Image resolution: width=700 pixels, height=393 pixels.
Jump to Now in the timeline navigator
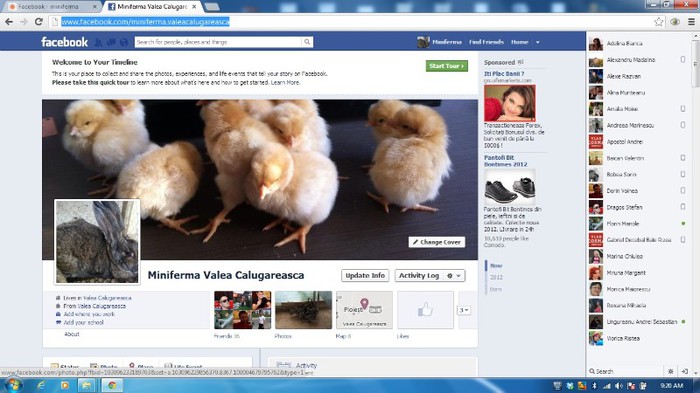496,265
